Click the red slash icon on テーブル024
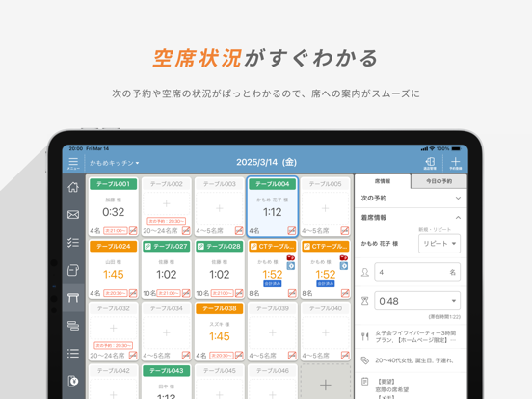The height and width of the screenshot is (399, 532). [133, 293]
